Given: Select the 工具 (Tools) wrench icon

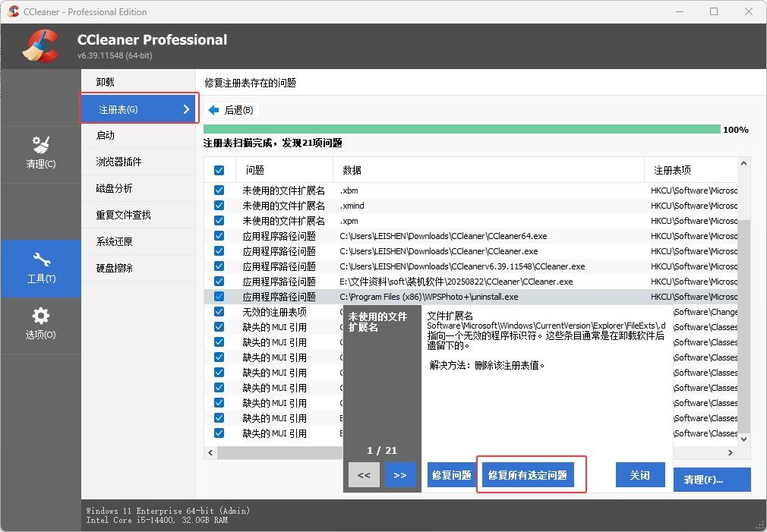Looking at the screenshot, I should (x=41, y=260).
